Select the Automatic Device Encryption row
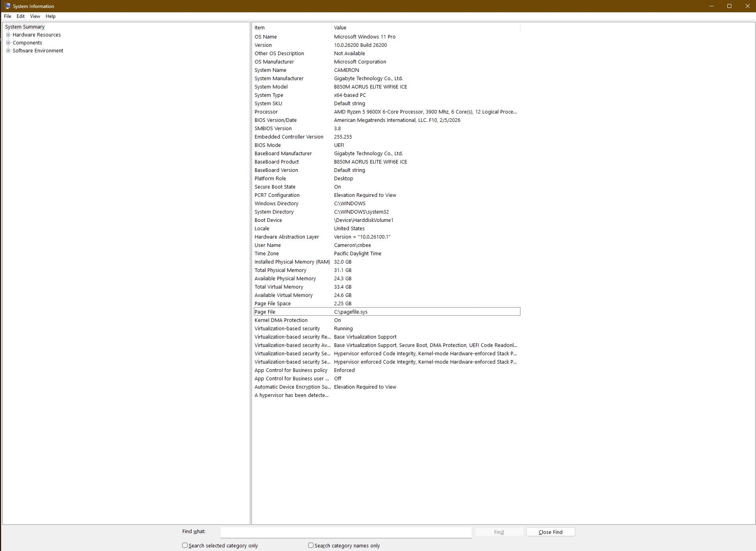This screenshot has height=551, width=756. point(387,387)
